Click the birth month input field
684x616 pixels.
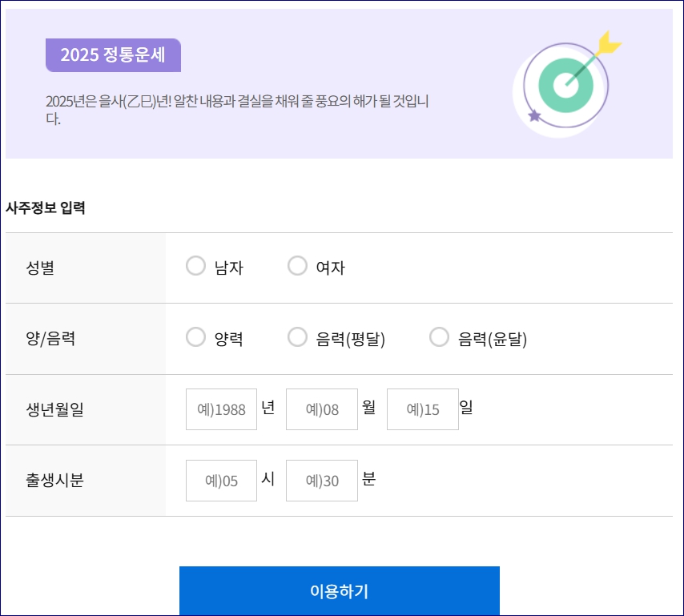322,409
